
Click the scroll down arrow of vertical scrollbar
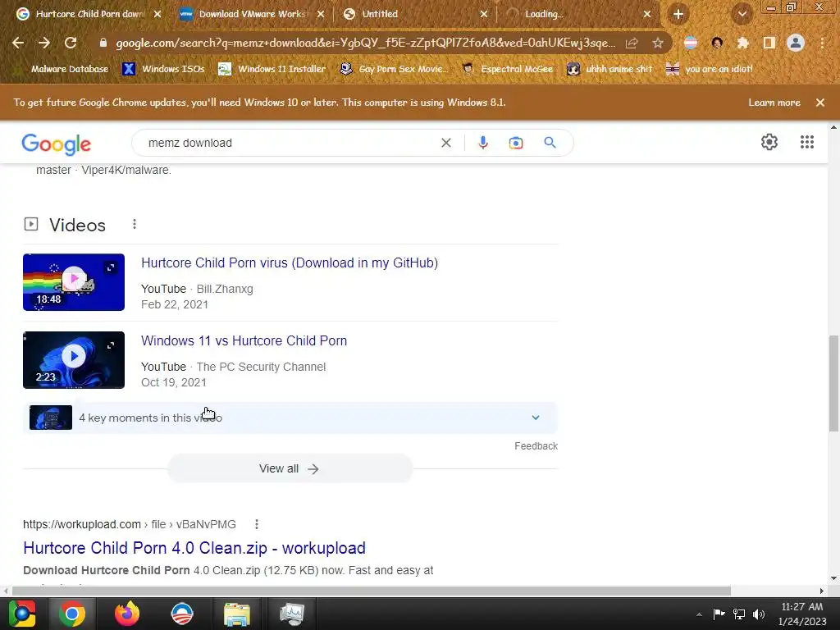[x=833, y=578]
